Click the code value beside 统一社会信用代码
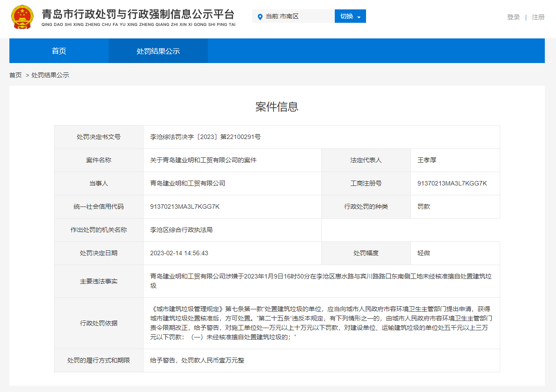The height and width of the screenshot is (392, 556). (x=185, y=207)
